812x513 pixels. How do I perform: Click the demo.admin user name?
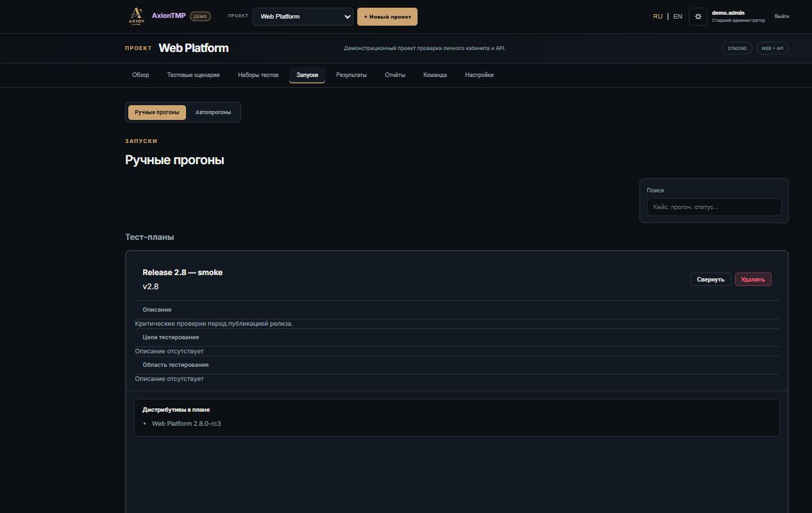coord(728,13)
